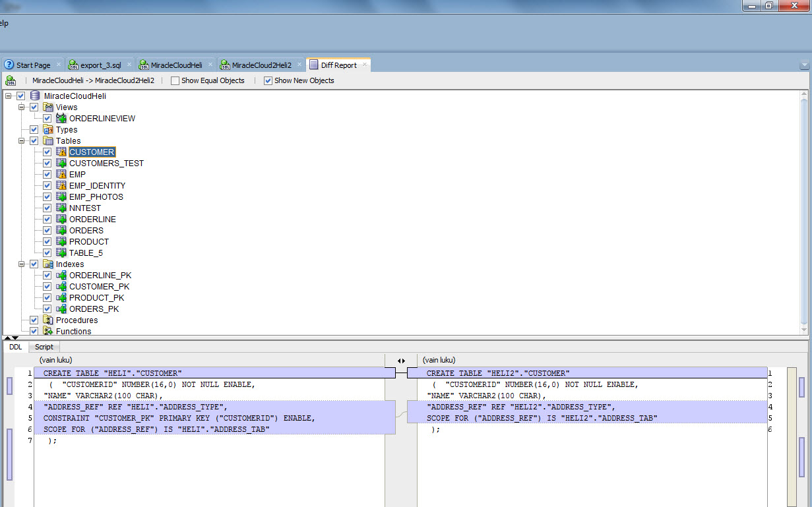Close the Diff Report tab
The height and width of the screenshot is (507, 812).
365,65
